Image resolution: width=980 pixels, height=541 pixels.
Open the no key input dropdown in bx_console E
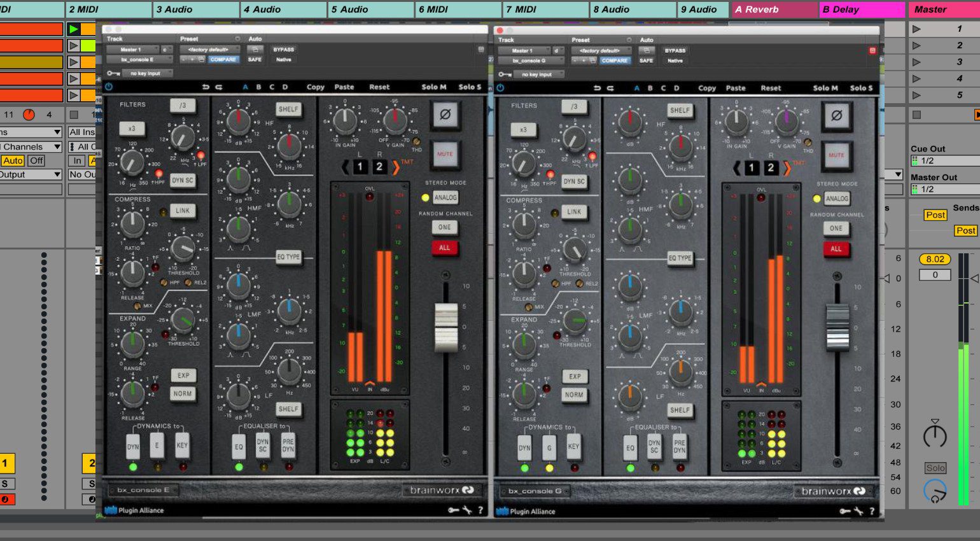pyautogui.click(x=148, y=73)
